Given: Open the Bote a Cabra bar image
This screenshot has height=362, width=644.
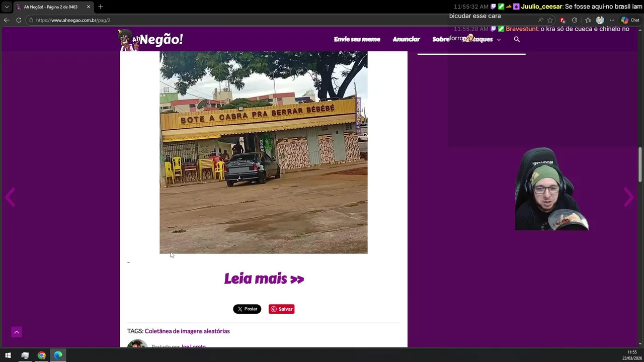Looking at the screenshot, I should pyautogui.click(x=264, y=152).
